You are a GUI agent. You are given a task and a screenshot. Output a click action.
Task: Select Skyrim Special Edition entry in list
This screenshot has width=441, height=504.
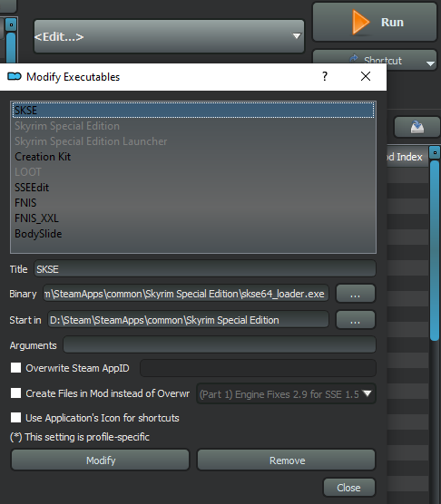(193, 126)
